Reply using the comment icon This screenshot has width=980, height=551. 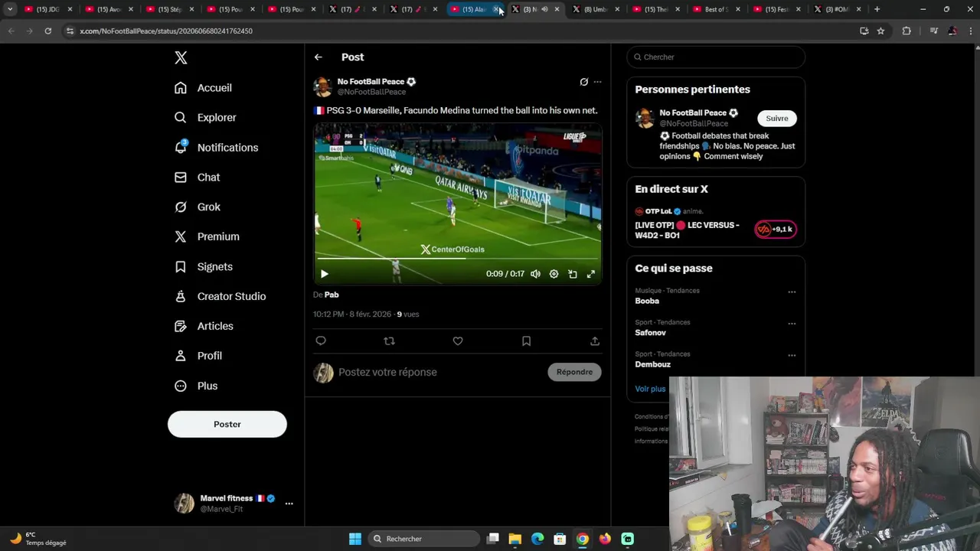click(321, 341)
